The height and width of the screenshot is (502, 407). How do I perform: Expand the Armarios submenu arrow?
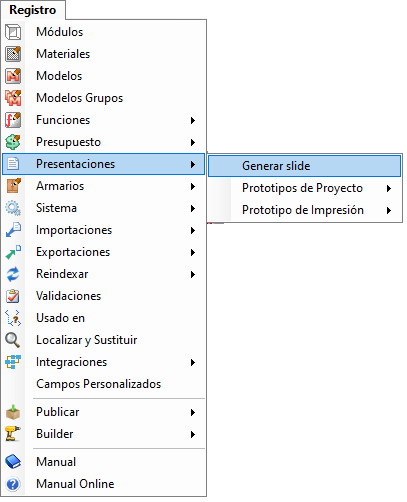pyautogui.click(x=193, y=186)
